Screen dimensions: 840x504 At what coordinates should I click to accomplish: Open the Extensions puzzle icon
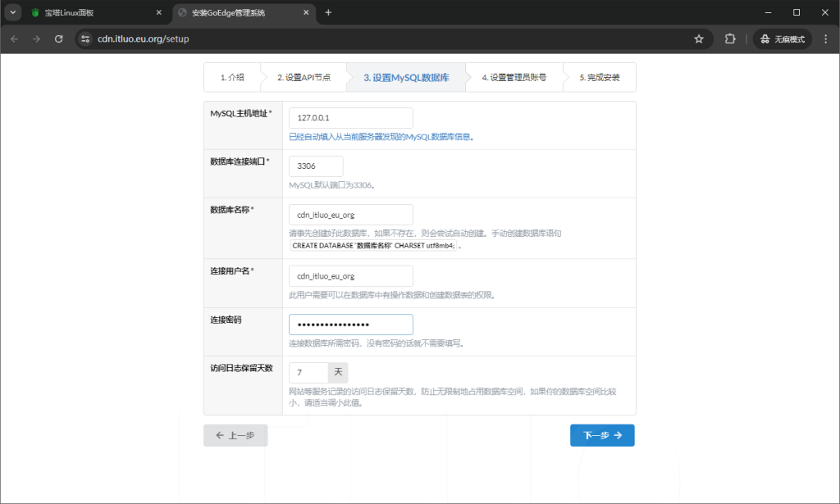coord(729,38)
